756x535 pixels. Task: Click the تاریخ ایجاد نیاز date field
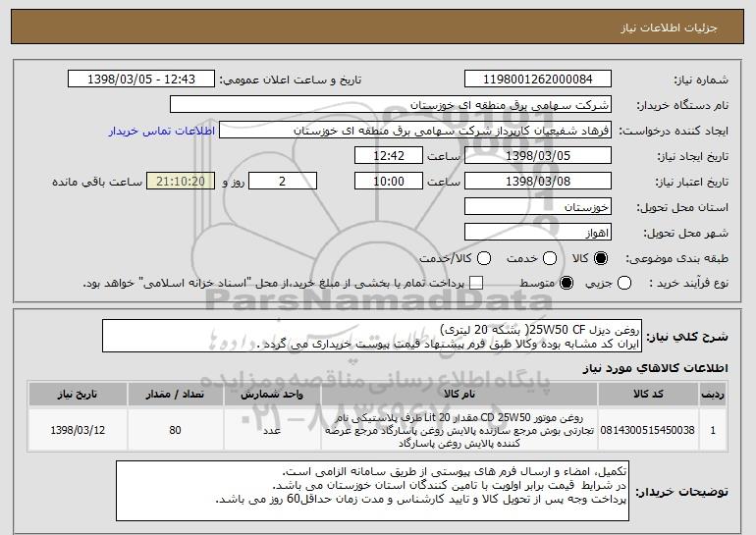[x=538, y=156]
